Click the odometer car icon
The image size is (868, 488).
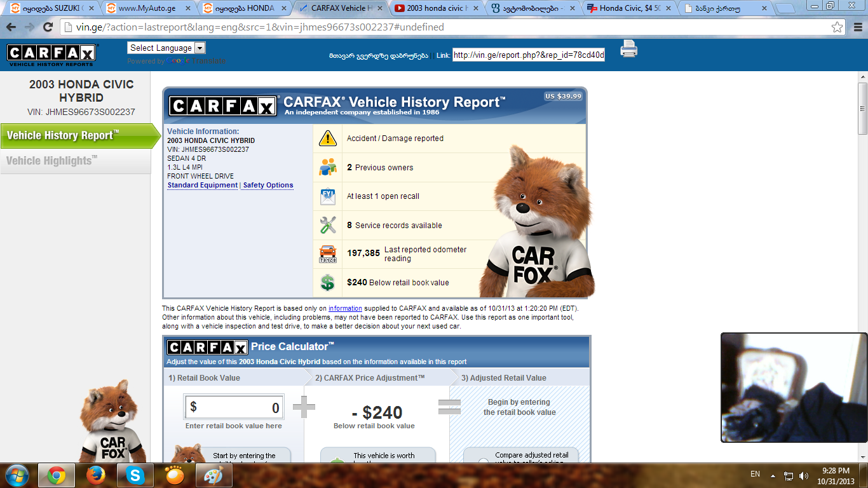327,254
